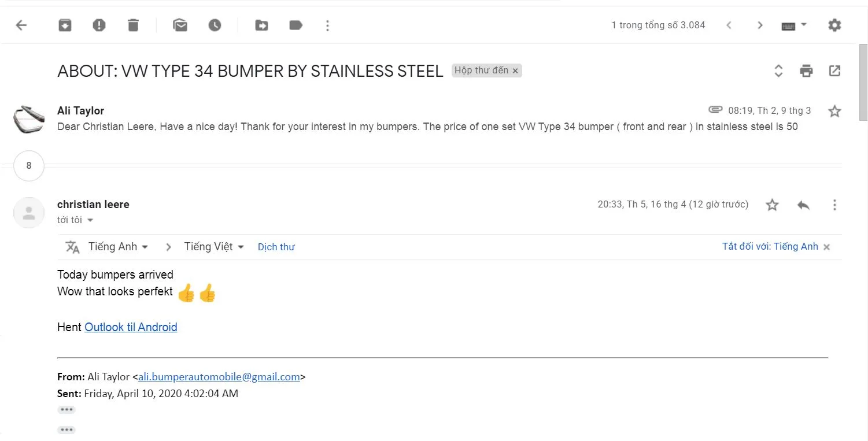868x441 pixels.
Task: Open the Outlook til Android link
Action: [x=131, y=327]
